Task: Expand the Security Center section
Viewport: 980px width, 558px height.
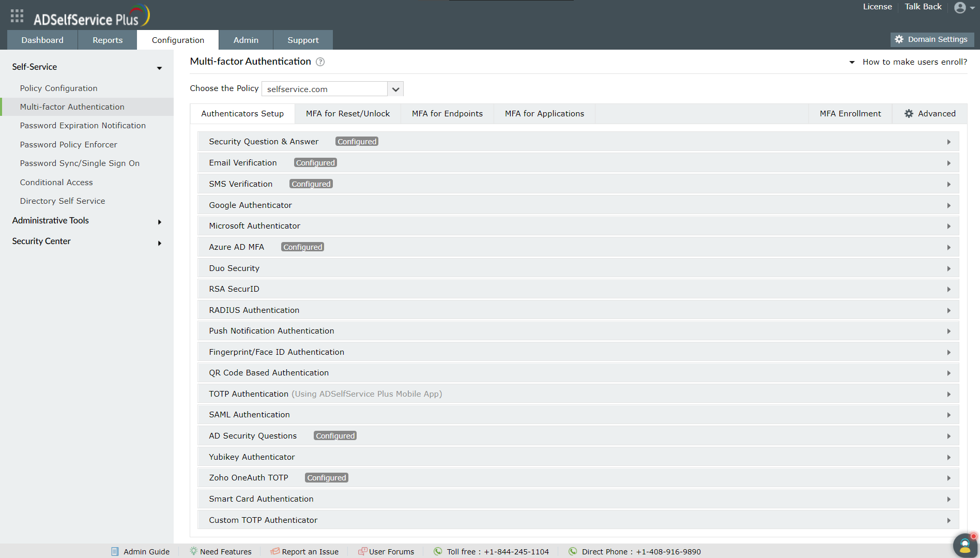Action: point(160,243)
